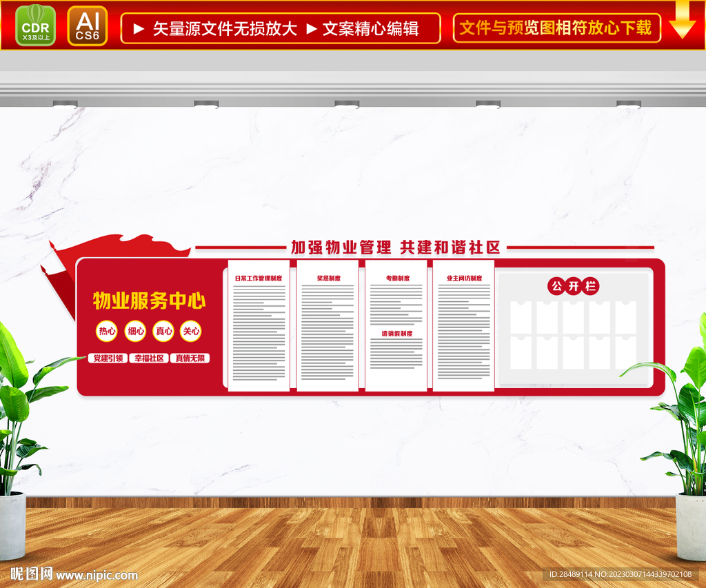Click the image ID number text
This screenshot has height=588, width=706.
(x=621, y=574)
